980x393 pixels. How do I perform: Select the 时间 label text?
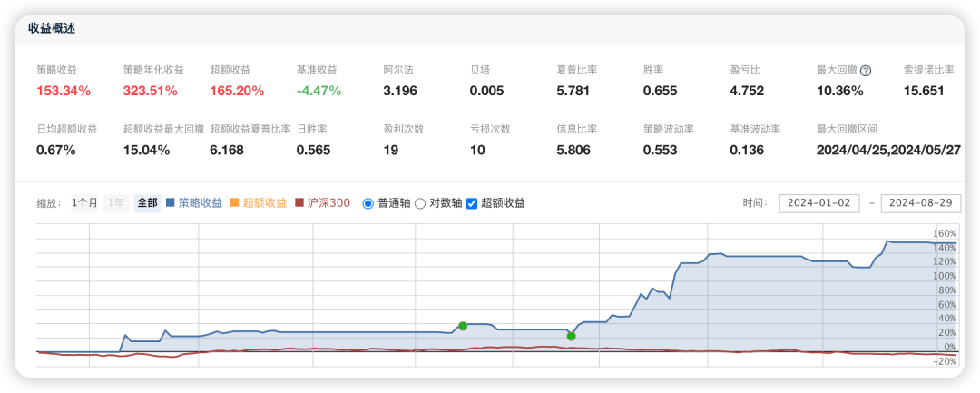[x=754, y=203]
